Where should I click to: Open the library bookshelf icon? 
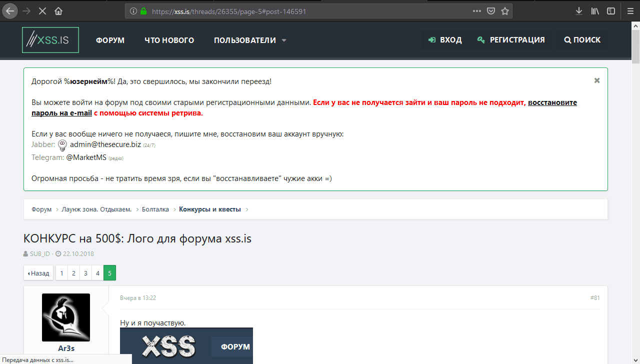coord(595,11)
